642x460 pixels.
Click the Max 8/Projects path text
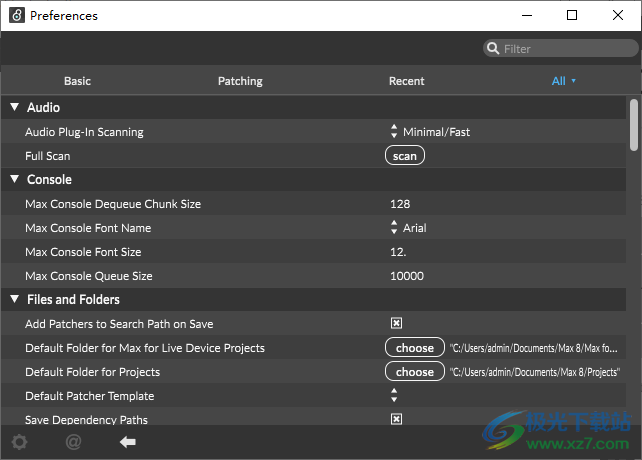pyautogui.click(x=535, y=372)
